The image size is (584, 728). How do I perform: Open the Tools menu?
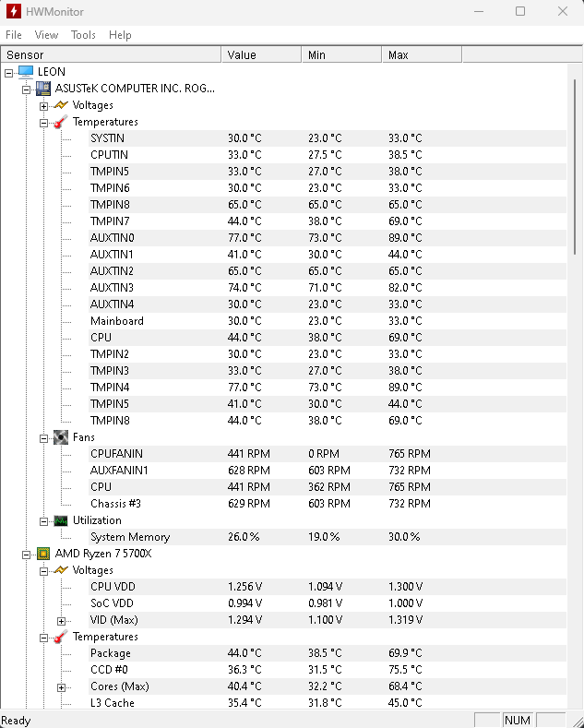(83, 35)
